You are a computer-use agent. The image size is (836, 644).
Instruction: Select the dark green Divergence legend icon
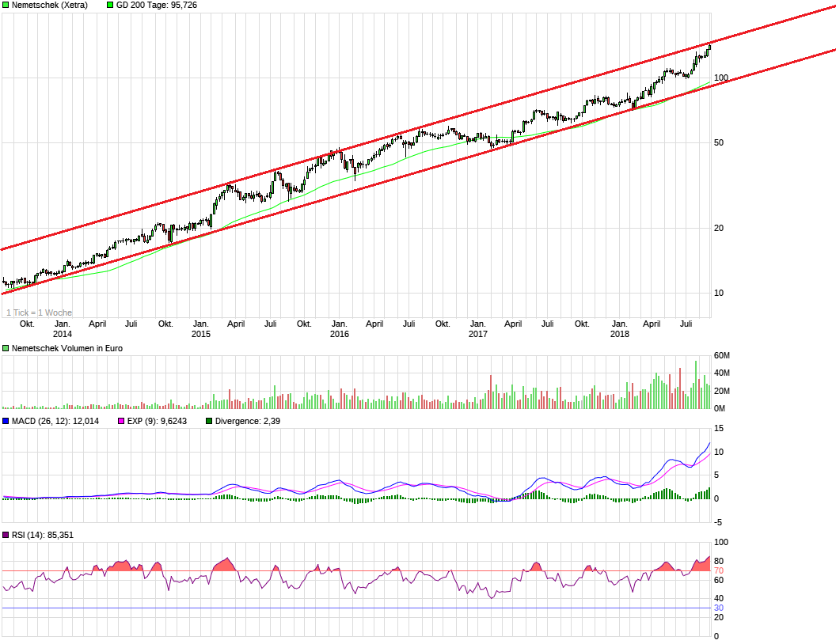(209, 420)
